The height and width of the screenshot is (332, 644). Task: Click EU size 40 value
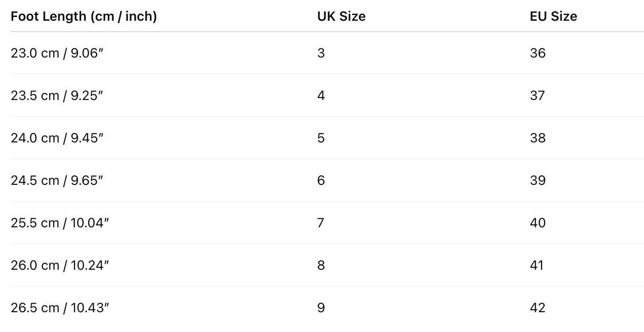[537, 223]
